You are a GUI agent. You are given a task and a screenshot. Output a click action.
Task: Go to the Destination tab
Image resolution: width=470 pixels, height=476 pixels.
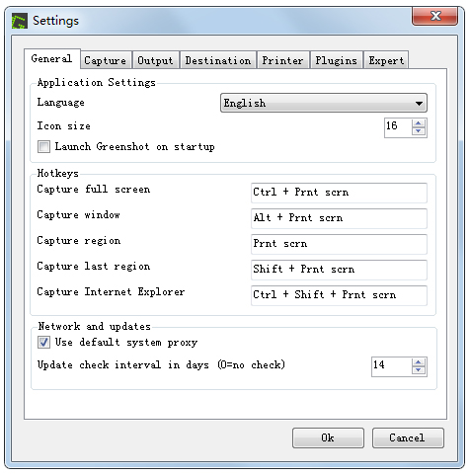pyautogui.click(x=218, y=60)
